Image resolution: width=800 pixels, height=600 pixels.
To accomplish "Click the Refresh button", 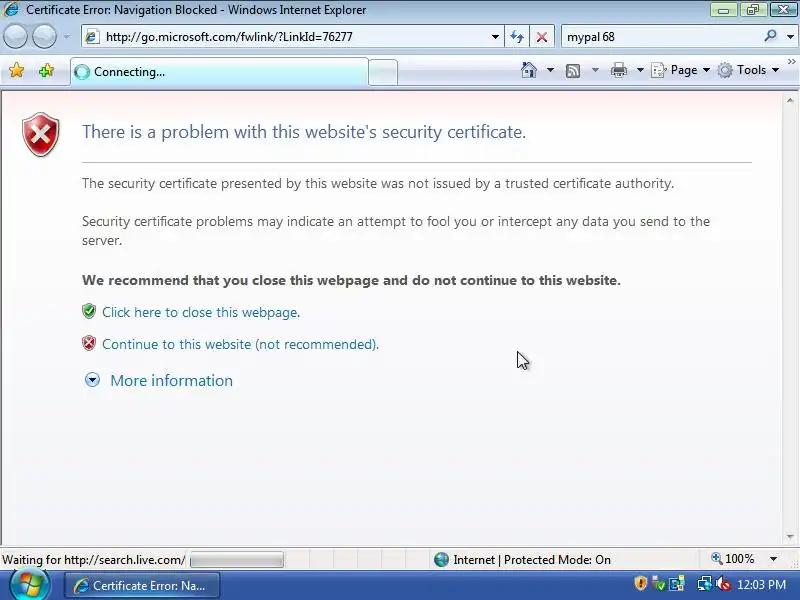I will [517, 37].
